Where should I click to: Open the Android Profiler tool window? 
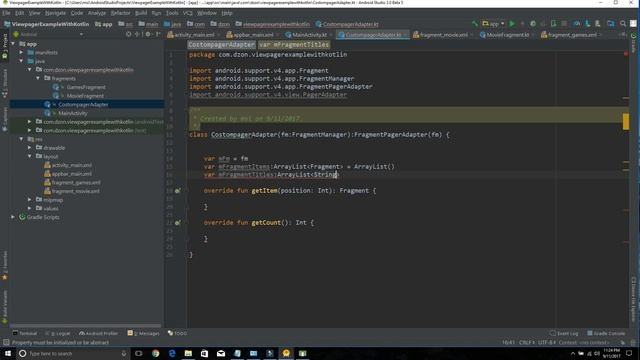coord(98,333)
